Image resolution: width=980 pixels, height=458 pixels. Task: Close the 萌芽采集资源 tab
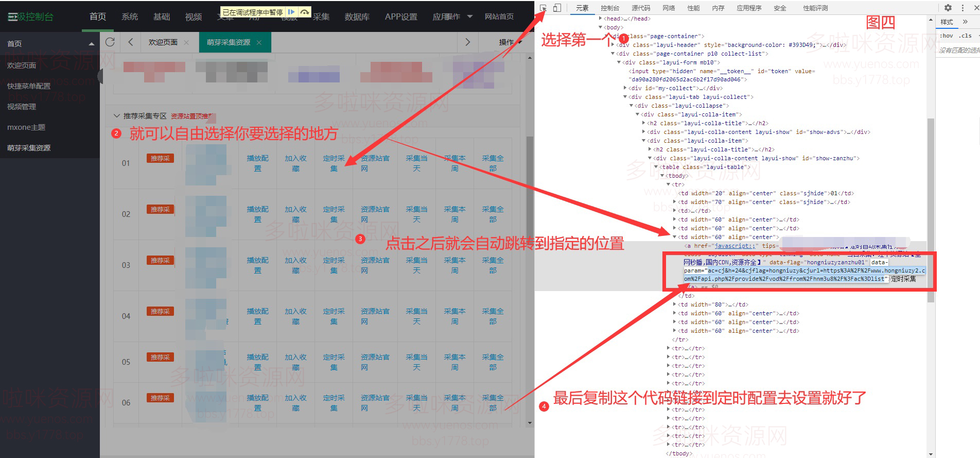(x=259, y=43)
